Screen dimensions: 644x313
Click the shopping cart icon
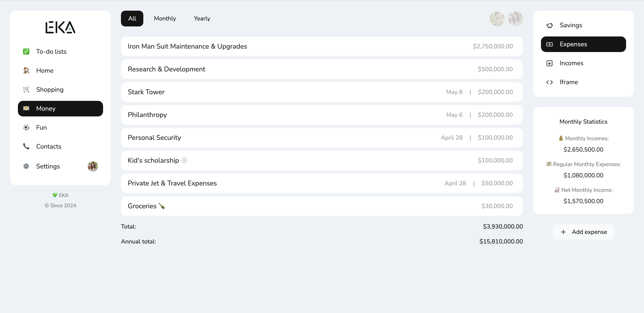[26, 89]
